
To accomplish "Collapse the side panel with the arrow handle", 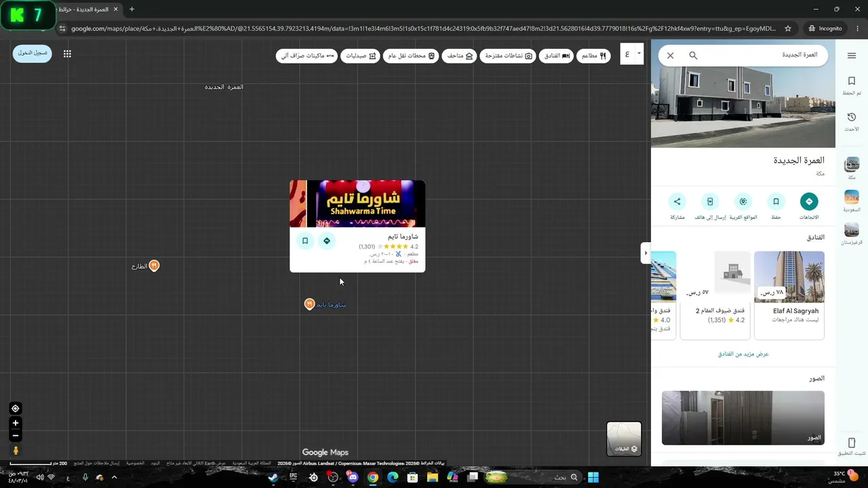I will pyautogui.click(x=645, y=253).
